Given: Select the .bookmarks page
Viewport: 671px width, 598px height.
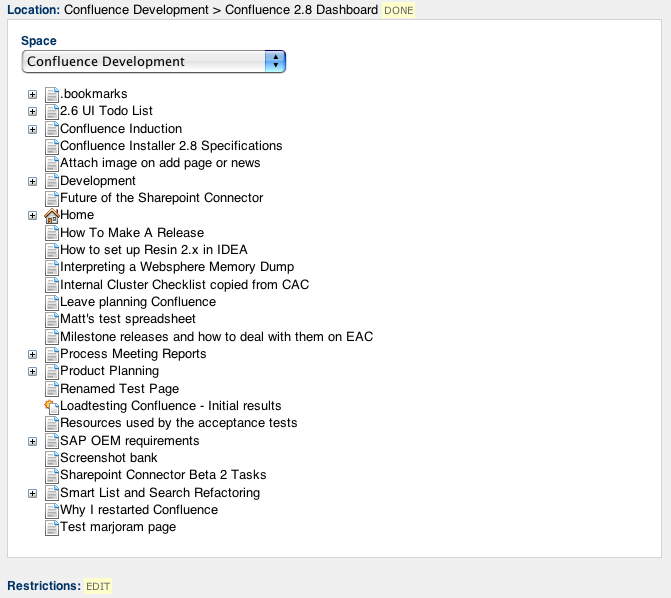Looking at the screenshot, I should [x=94, y=94].
